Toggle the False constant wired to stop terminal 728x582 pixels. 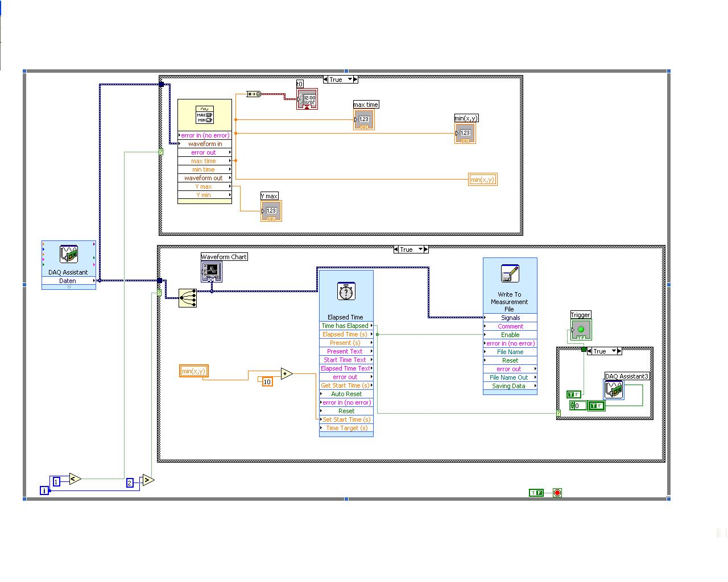pyautogui.click(x=536, y=493)
